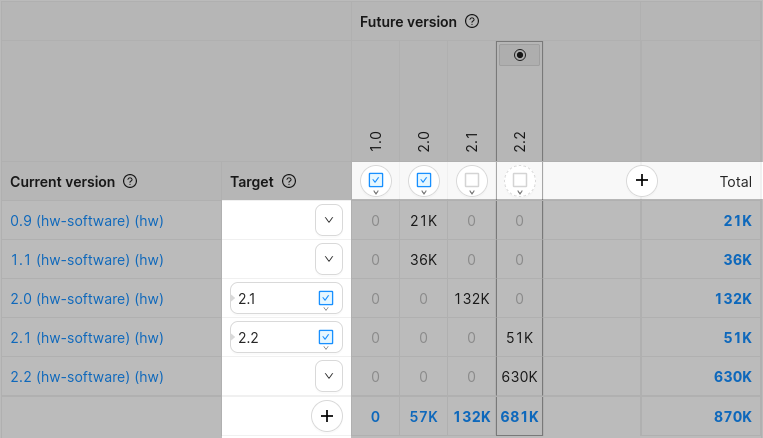Click the 870K grand total value
The image size is (763, 438).
731,416
